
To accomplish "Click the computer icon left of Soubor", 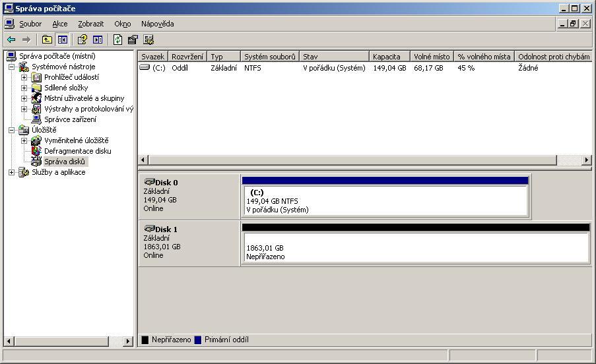I will 9,24.
